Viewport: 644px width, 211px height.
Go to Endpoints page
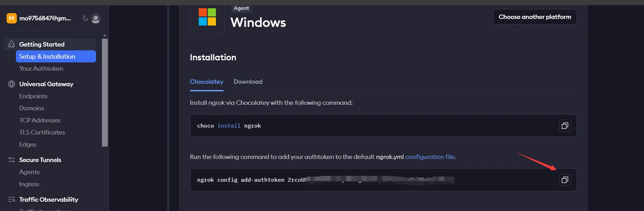click(33, 96)
